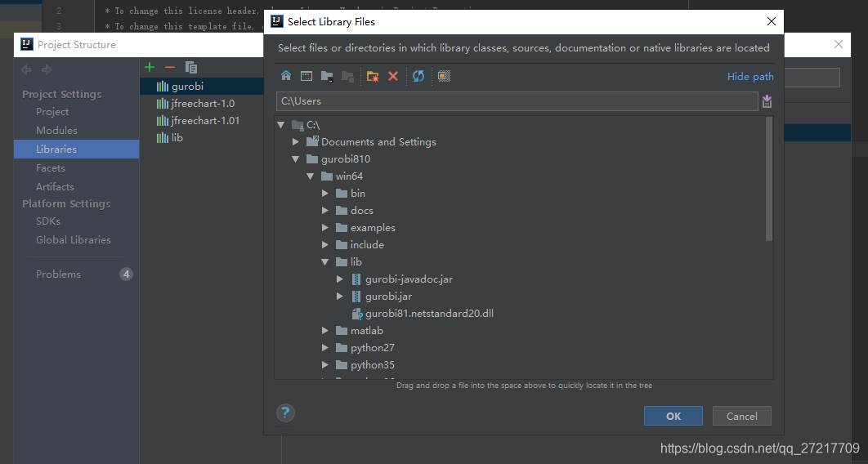Select gurobi.jar in file tree
This screenshot has width=868, height=464.
388,297
